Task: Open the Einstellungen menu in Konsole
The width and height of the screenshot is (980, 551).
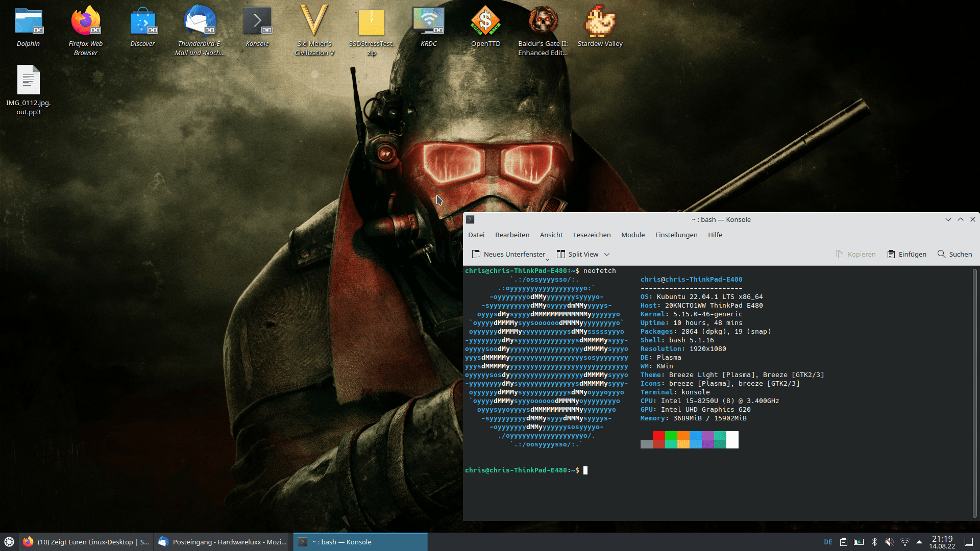Action: pyautogui.click(x=676, y=235)
